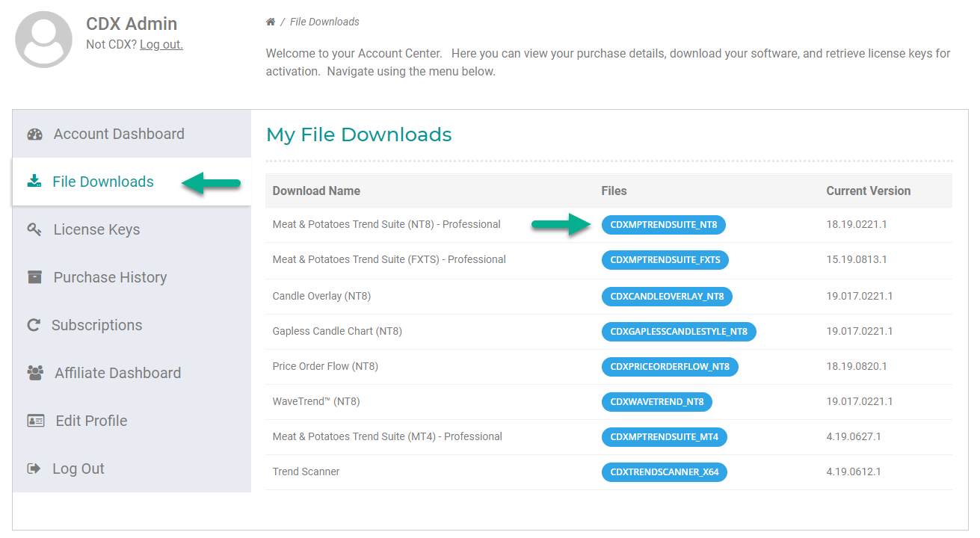Click the Meat & Potatoes Trend Suite (MT4) row name

coord(387,436)
